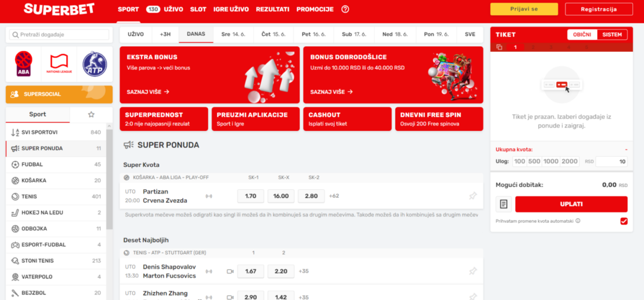The width and height of the screenshot is (644, 300).
Task: Select the ATP tennis logo icon
Action: click(95, 64)
